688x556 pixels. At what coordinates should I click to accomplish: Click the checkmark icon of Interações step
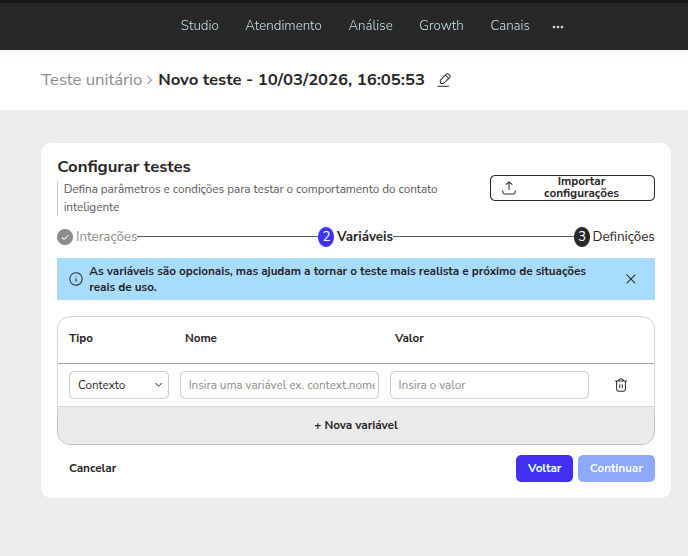click(x=65, y=237)
